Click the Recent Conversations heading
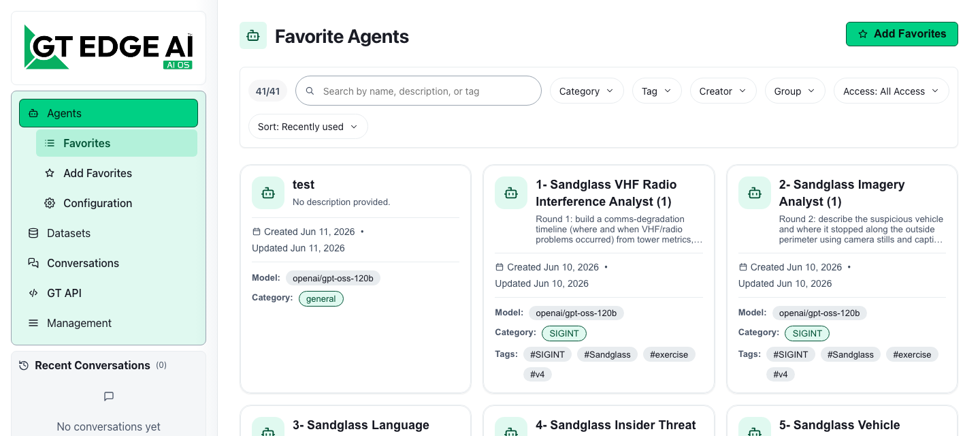980x436 pixels. click(93, 365)
